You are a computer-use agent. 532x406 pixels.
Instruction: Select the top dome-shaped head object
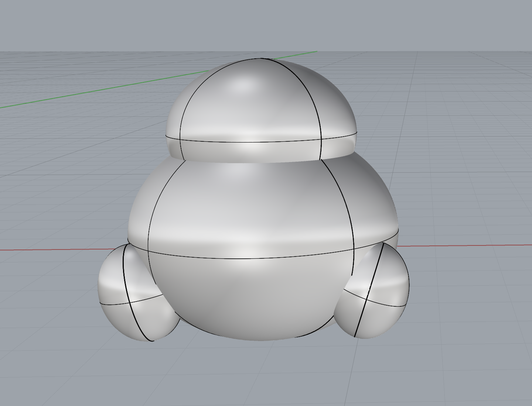(x=262, y=110)
